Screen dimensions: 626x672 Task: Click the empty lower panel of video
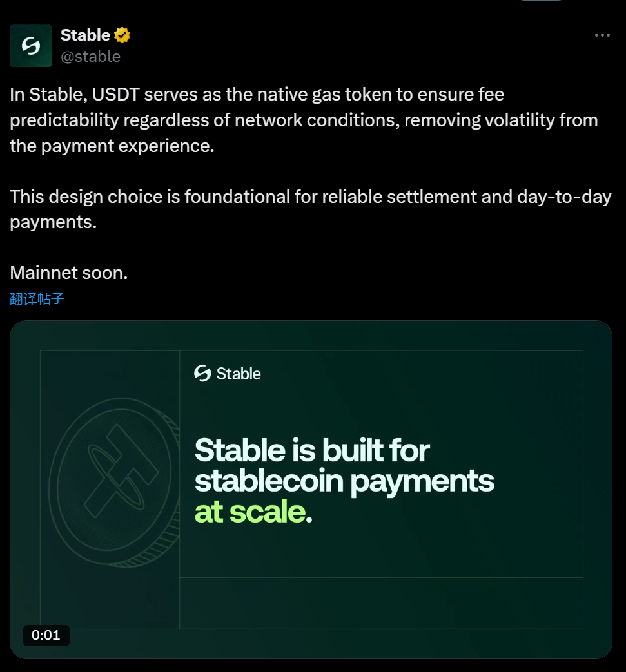coord(380,602)
